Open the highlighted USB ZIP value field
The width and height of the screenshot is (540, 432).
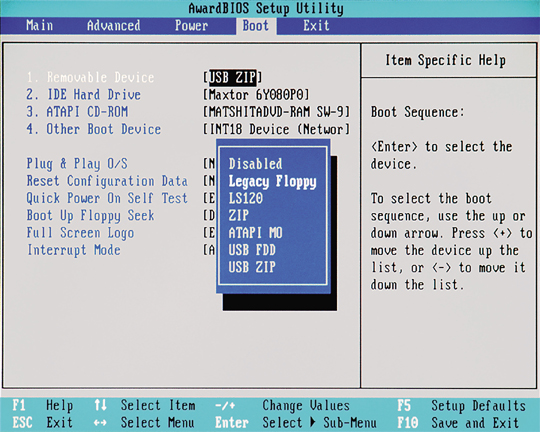click(232, 77)
